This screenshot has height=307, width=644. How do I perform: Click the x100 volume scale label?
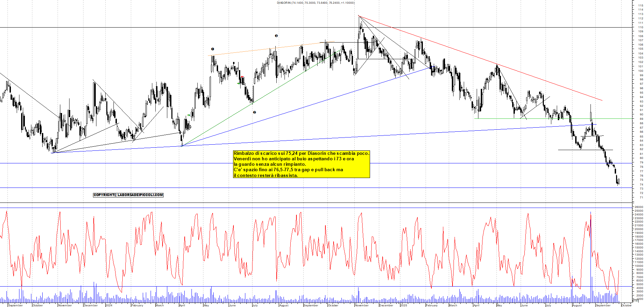[635, 301]
